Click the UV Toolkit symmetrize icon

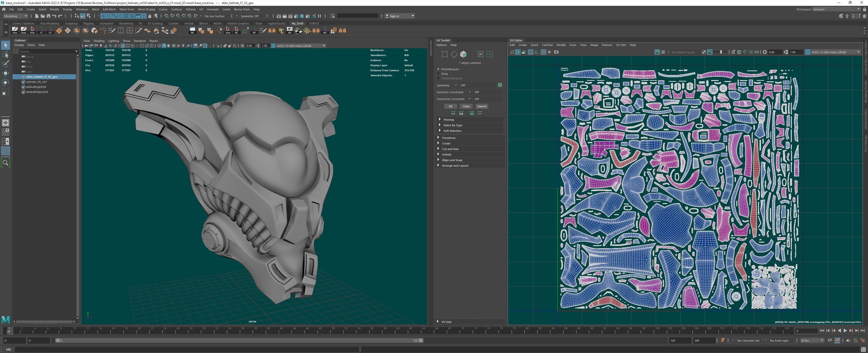click(500, 85)
